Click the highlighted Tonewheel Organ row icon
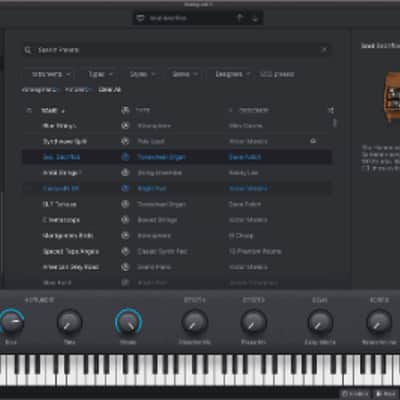 [125, 157]
